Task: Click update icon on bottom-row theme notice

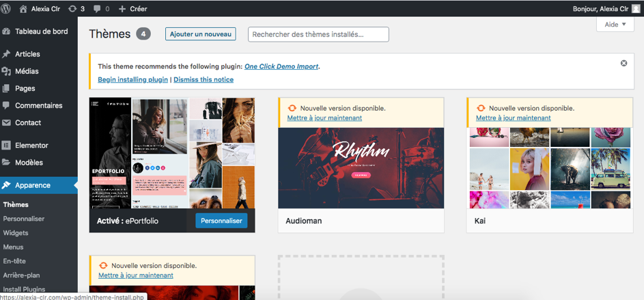Action: pyautogui.click(x=102, y=265)
